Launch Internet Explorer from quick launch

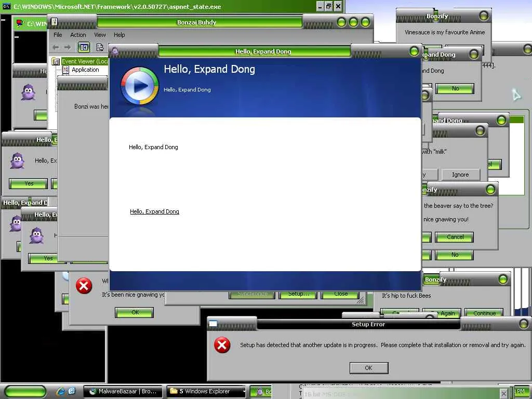(61, 391)
